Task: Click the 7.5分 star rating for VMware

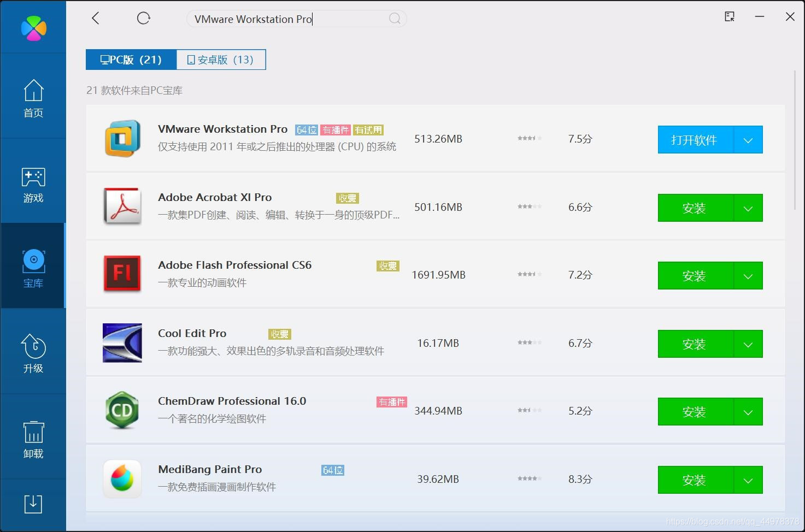Action: point(530,138)
